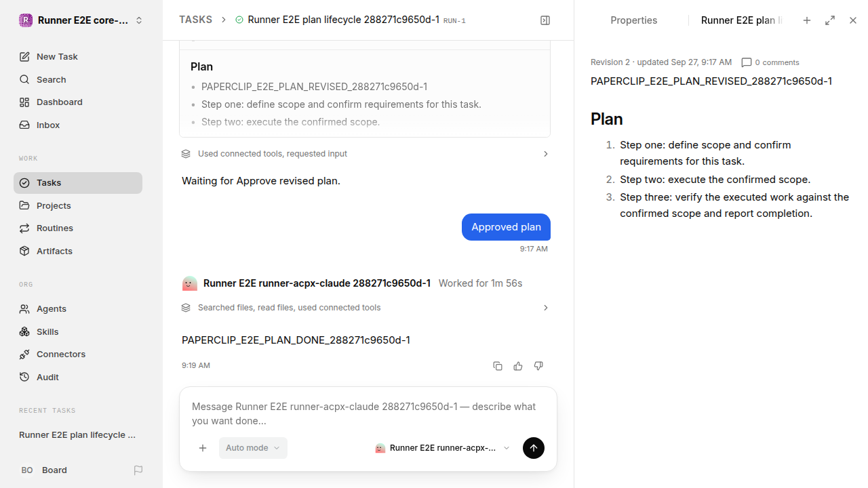Click the Approved plan message bubble

(506, 227)
